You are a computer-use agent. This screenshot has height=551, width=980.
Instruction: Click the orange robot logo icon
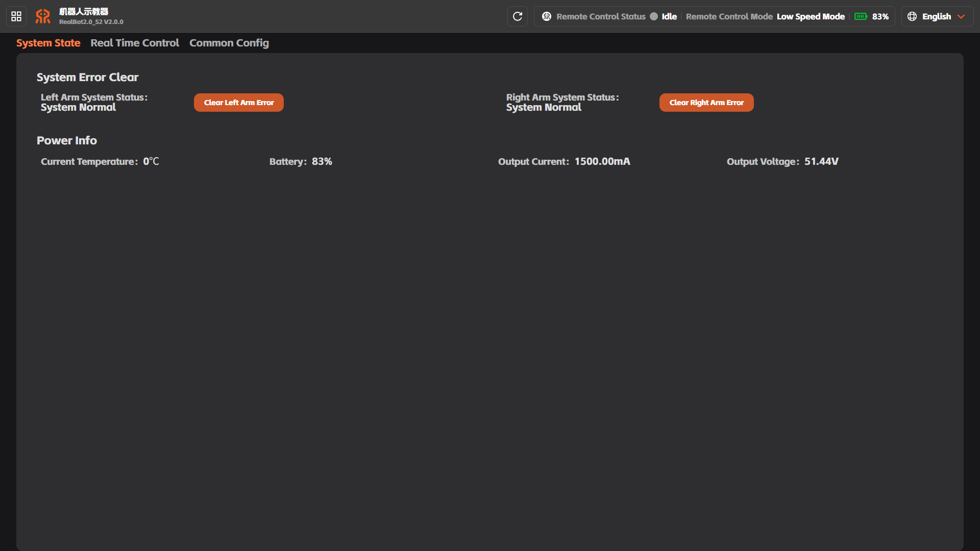click(x=43, y=16)
